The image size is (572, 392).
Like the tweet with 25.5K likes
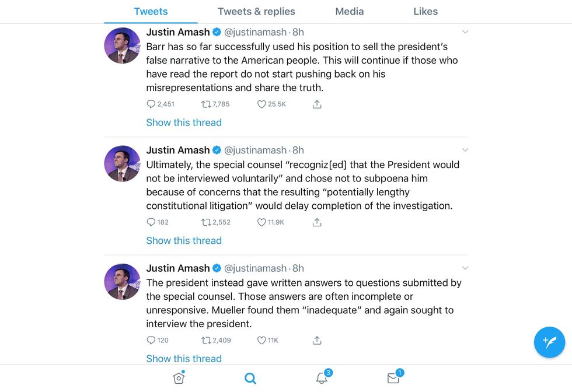click(x=261, y=104)
